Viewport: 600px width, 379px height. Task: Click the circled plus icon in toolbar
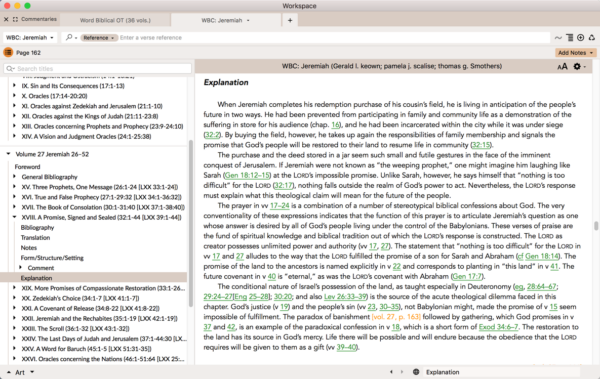tap(580, 38)
